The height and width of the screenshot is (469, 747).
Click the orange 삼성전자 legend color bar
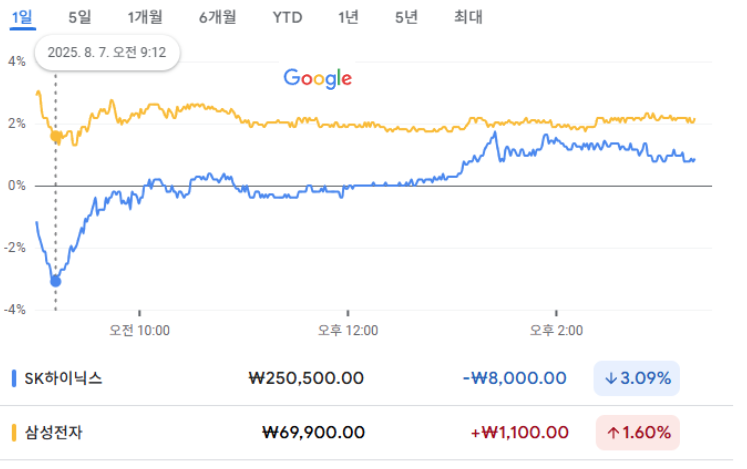tap(14, 432)
